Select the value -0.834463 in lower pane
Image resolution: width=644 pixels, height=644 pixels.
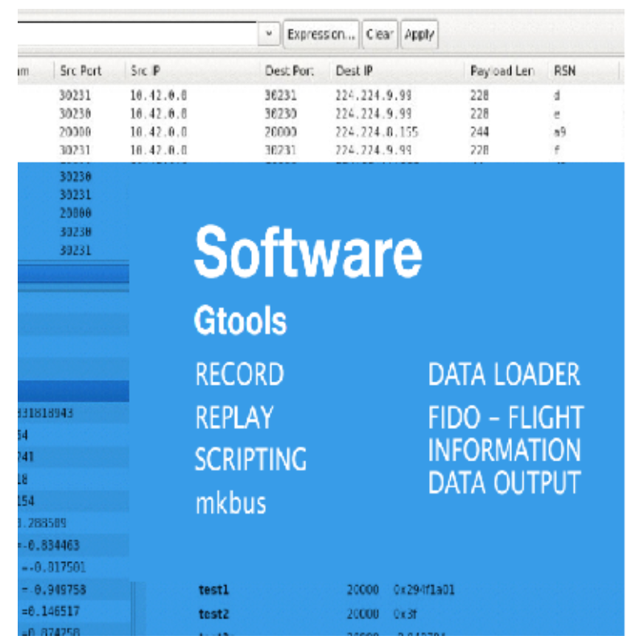(x=49, y=546)
